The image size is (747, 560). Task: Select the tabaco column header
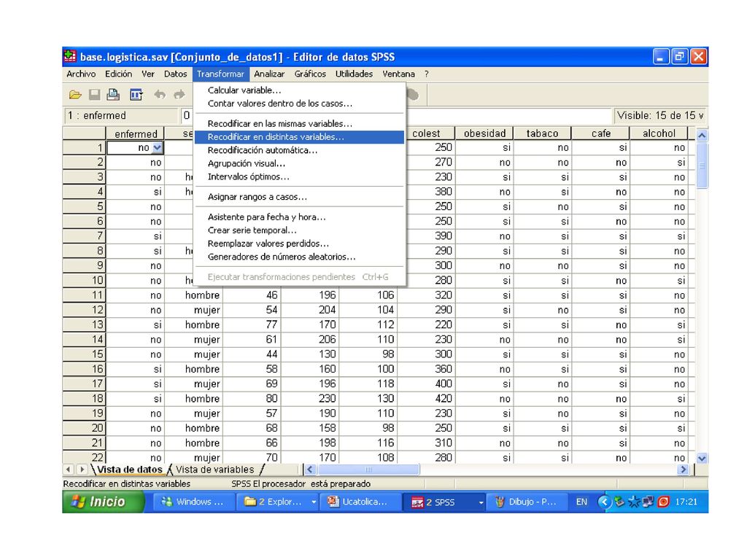[x=542, y=133]
